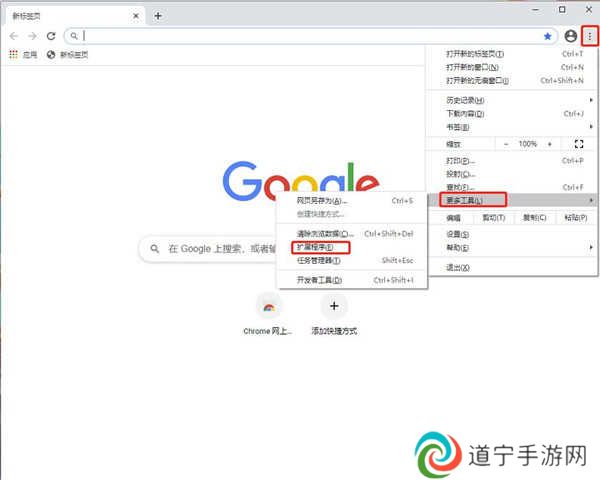Click the Google search box
This screenshot has width=600, height=480.
(209, 249)
